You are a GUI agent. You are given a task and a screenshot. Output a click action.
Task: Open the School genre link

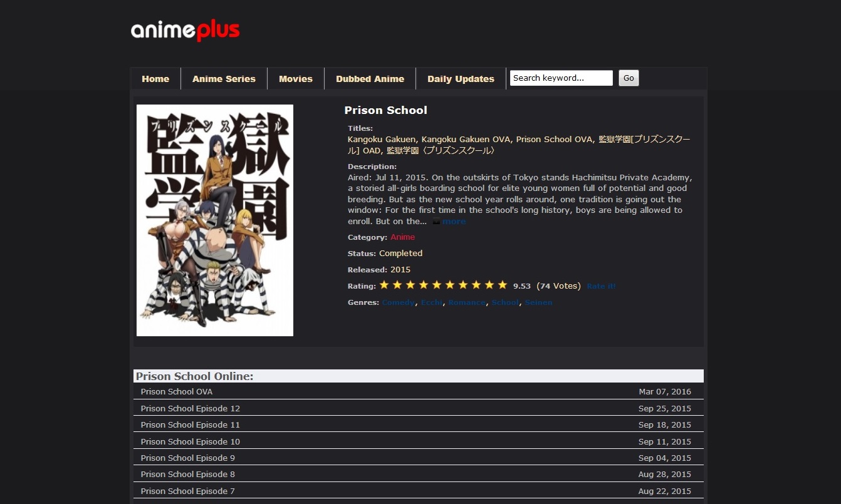pyautogui.click(x=505, y=302)
